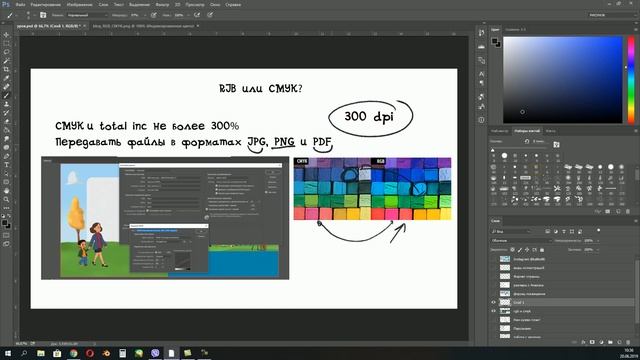
Task: Select the Zoom tool in the toolbox
Action: click(x=6, y=199)
